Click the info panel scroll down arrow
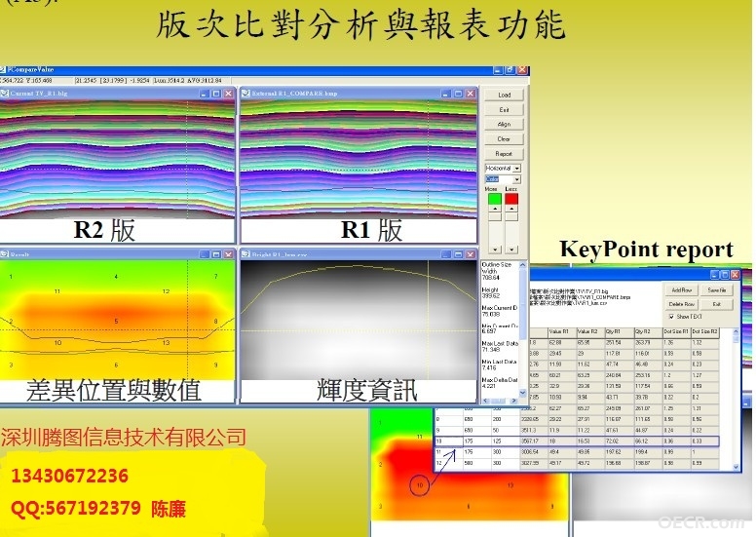Viewport: 756px width, 537px height. pos(522,394)
